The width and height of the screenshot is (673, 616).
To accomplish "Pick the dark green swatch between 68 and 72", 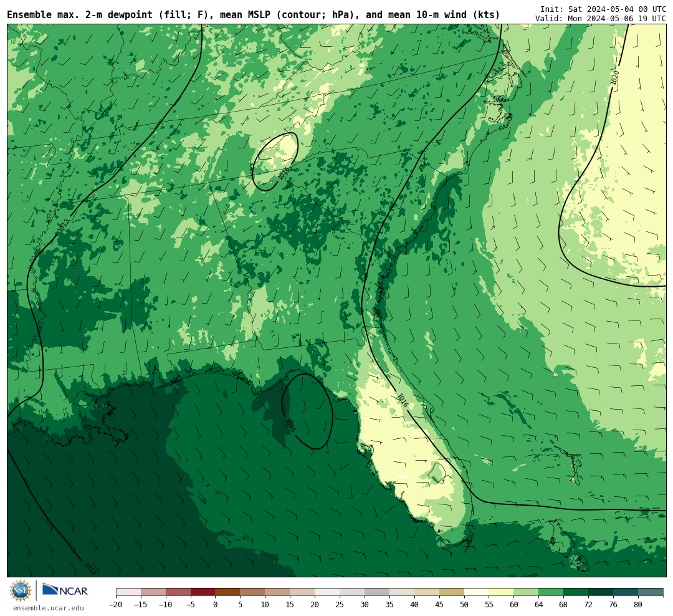I will point(576,592).
